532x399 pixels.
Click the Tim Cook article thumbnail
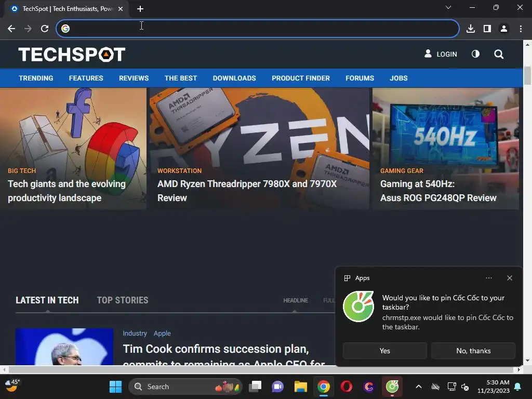(64, 347)
